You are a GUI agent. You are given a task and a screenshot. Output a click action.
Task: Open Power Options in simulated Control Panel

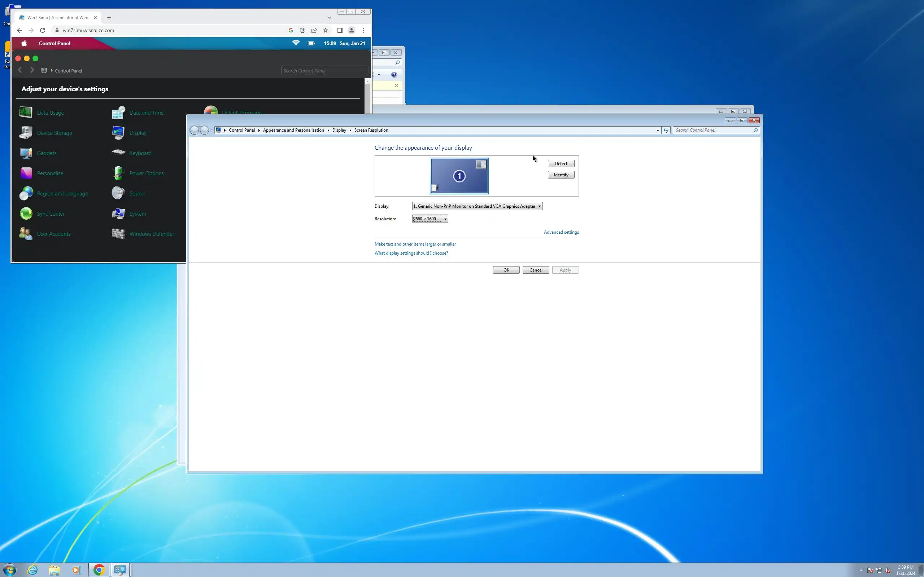pyautogui.click(x=146, y=173)
